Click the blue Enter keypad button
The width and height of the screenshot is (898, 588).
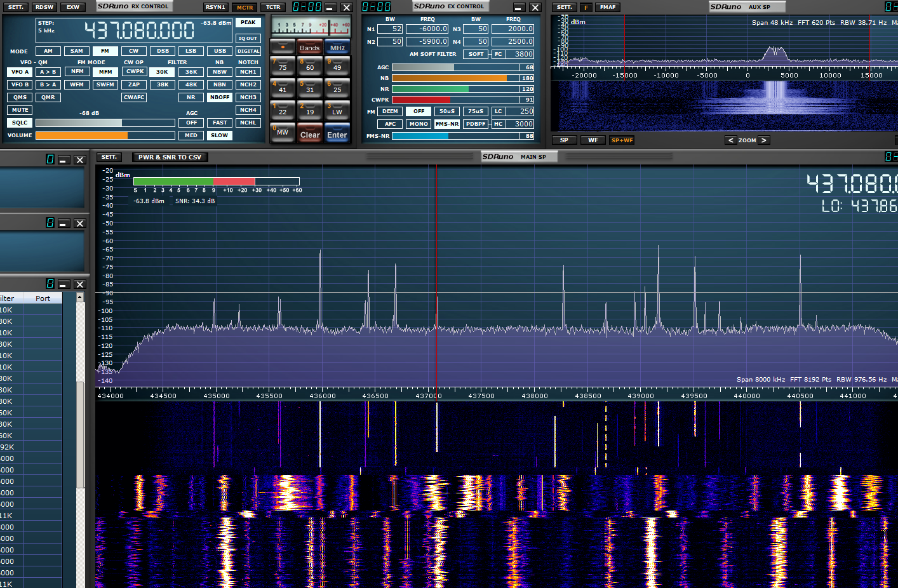(337, 132)
